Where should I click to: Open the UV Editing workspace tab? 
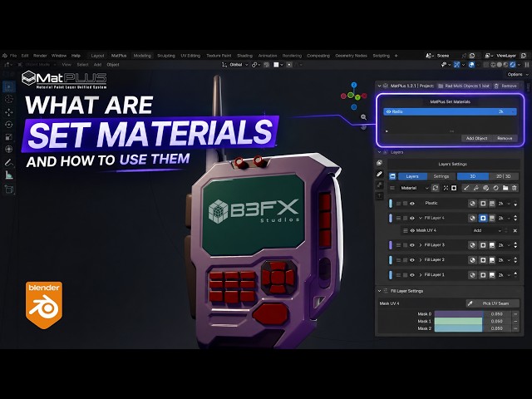pos(190,56)
